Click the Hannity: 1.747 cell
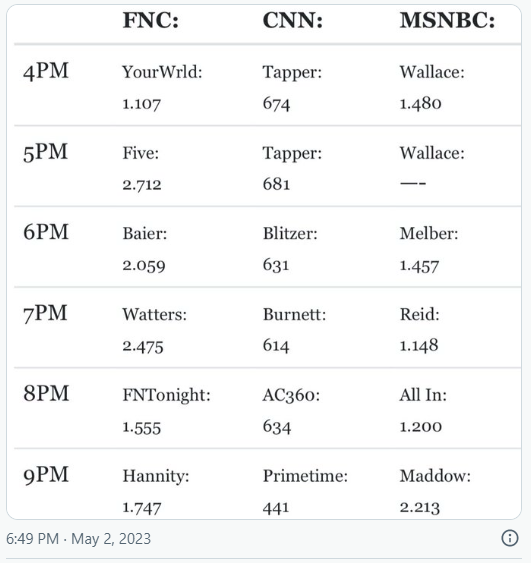The image size is (531, 563). coord(156,492)
